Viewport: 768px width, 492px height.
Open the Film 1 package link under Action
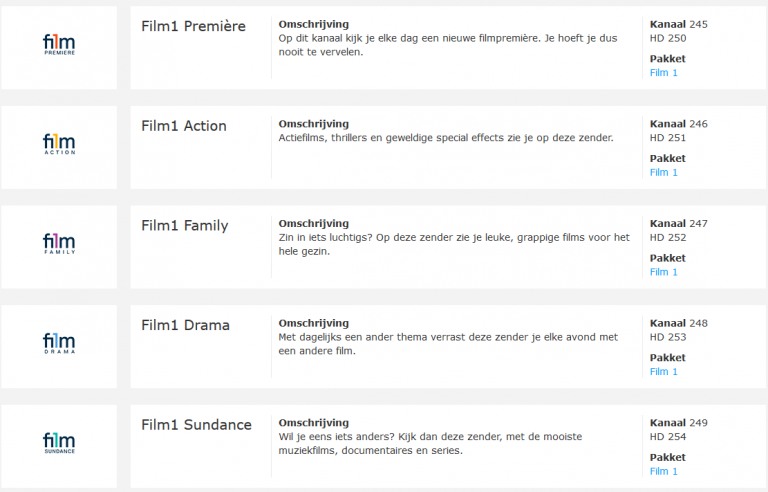coord(663,172)
